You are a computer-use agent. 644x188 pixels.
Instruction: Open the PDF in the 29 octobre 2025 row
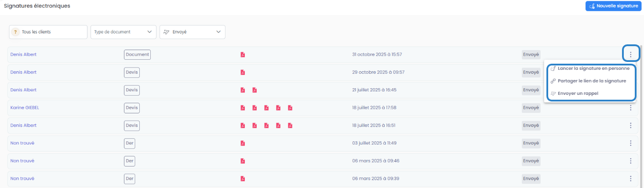pyautogui.click(x=243, y=72)
